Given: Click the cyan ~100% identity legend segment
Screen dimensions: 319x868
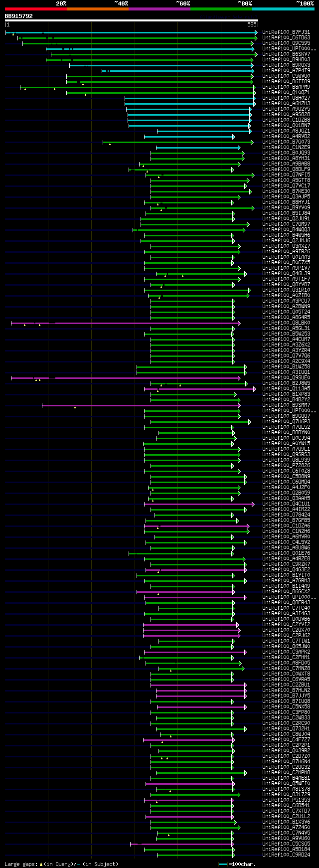Looking at the screenshot, I should pyautogui.click(x=283, y=9).
